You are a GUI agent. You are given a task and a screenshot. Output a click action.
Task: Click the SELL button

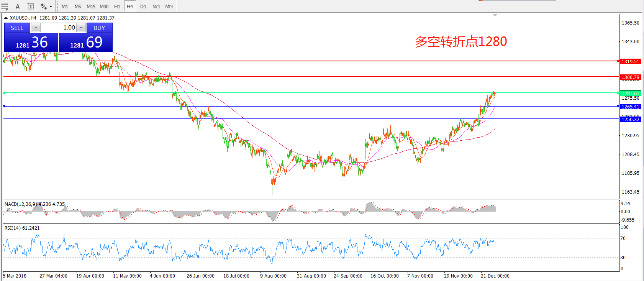pos(17,28)
